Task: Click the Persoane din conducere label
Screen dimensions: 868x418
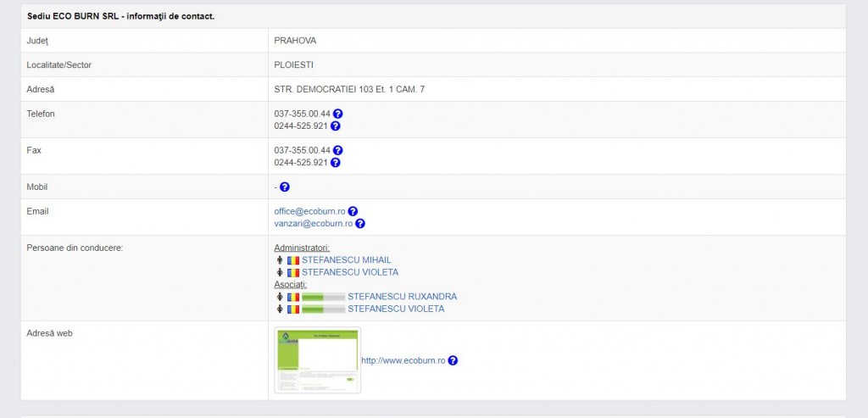Action: 75,248
